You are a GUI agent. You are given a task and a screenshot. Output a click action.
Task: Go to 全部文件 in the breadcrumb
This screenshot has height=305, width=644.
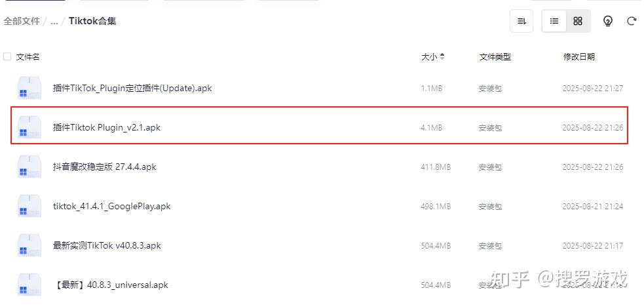(22, 21)
